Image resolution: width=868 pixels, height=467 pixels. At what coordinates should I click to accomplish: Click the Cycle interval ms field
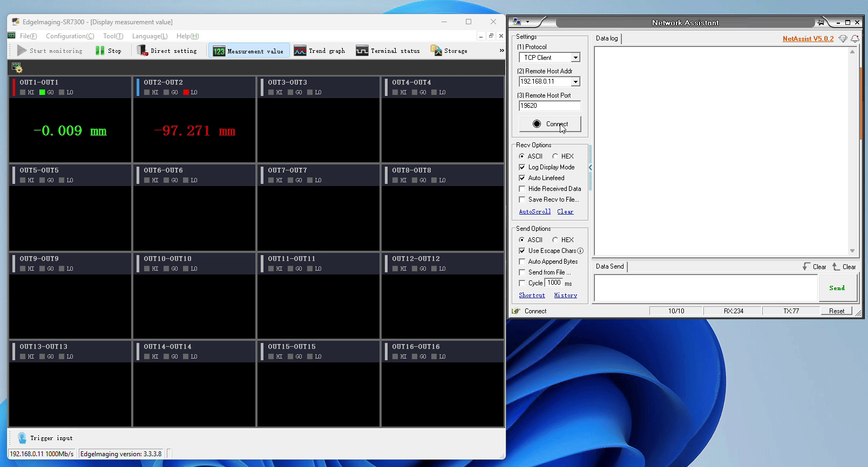pos(554,283)
